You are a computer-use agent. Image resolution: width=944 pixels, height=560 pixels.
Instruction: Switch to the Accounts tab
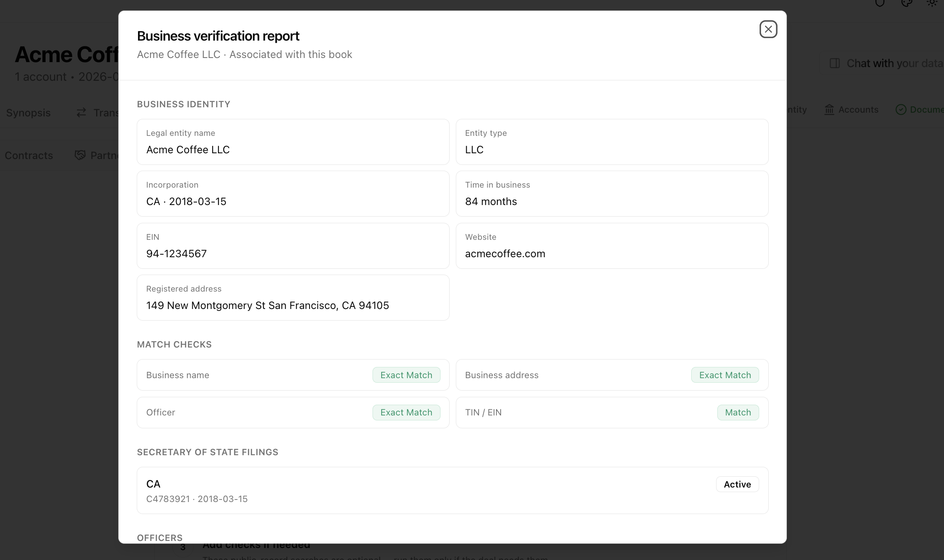[x=851, y=110]
